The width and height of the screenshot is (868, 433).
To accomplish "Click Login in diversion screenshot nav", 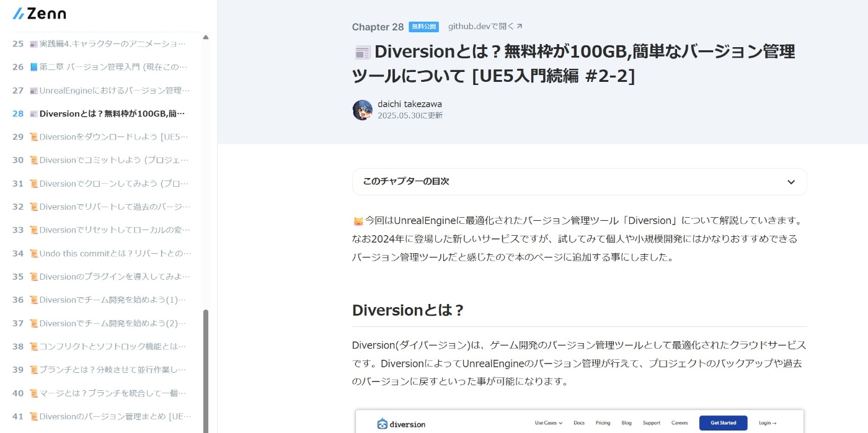I will tap(768, 423).
